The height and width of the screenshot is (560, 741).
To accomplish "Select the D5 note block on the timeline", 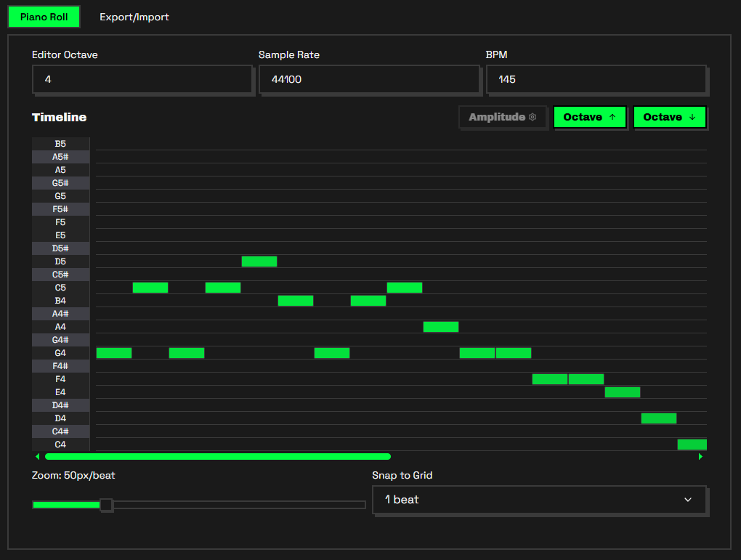I will (x=259, y=261).
